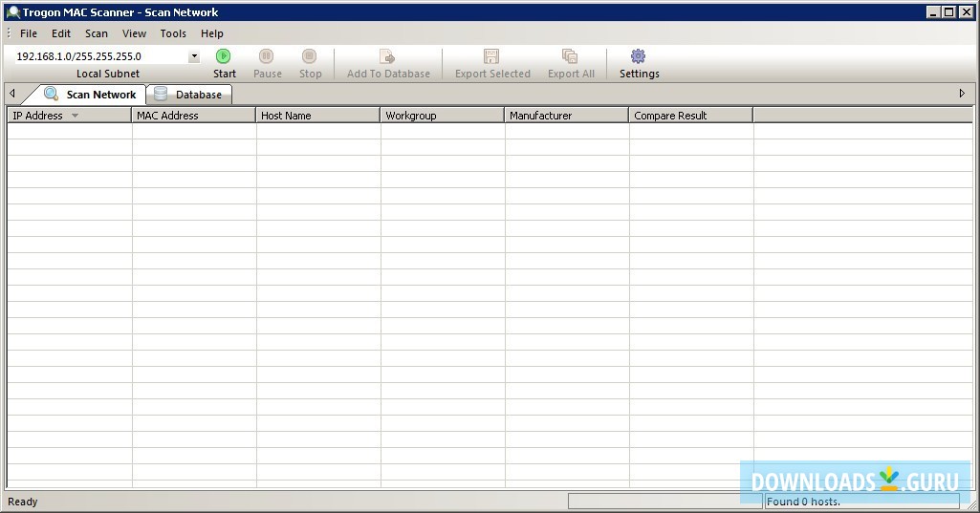Sort by Host Name column

[x=317, y=115]
